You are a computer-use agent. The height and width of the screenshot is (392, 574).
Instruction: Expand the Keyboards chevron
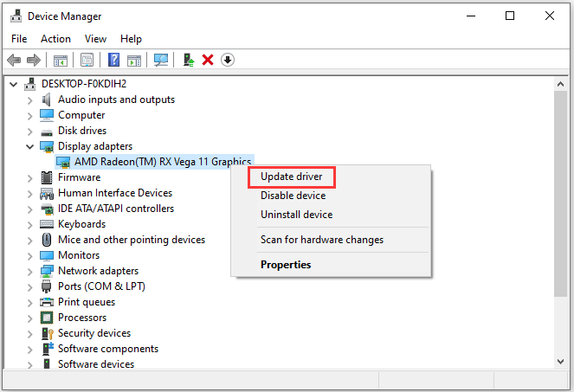30,225
